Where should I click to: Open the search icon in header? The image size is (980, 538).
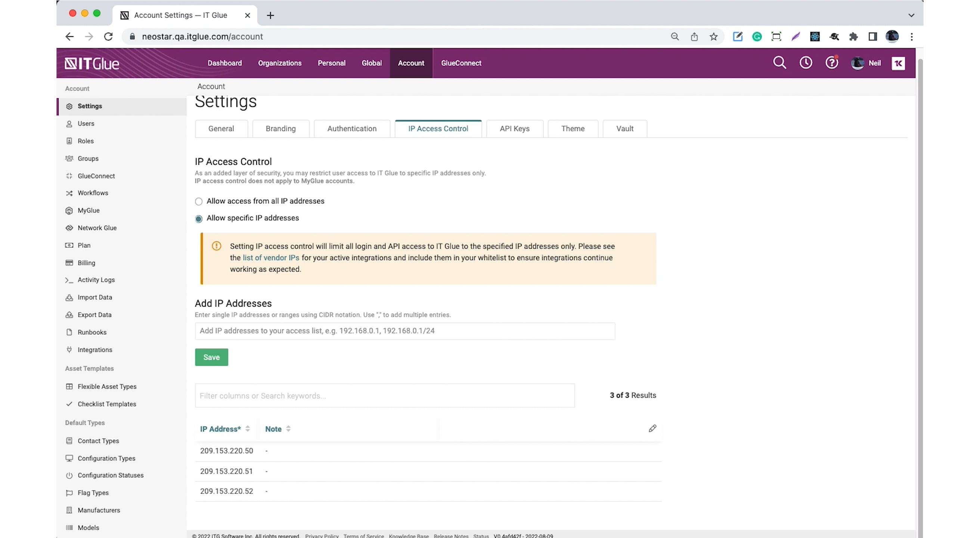tap(779, 63)
